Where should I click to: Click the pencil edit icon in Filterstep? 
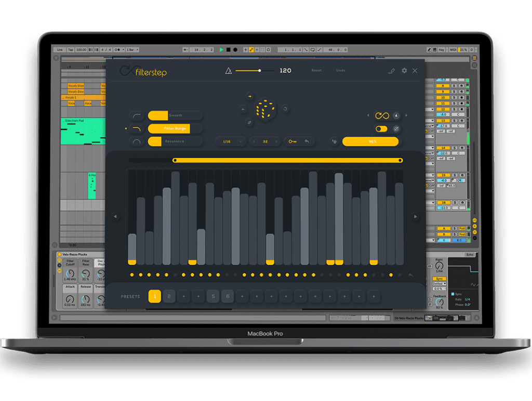tap(392, 71)
